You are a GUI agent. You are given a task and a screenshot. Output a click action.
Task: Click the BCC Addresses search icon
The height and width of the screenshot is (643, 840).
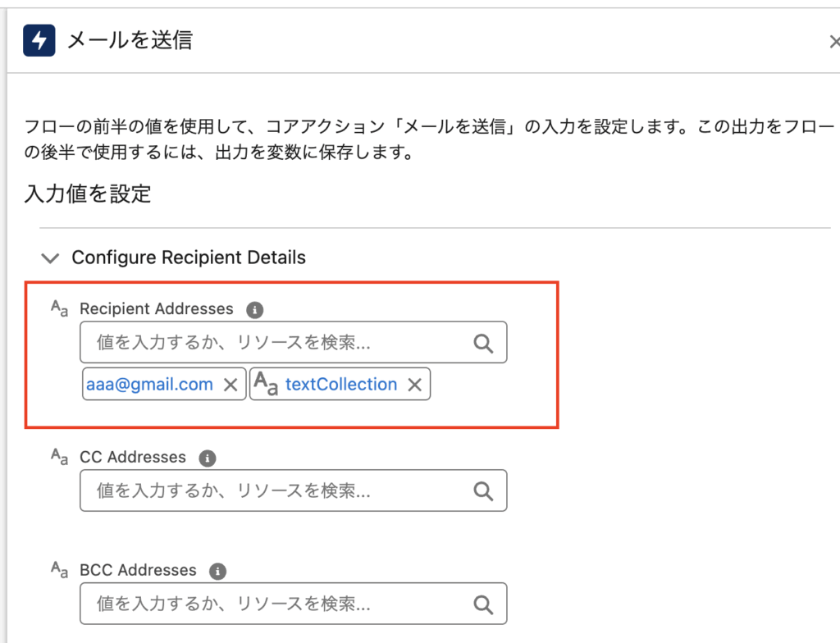pos(484,604)
